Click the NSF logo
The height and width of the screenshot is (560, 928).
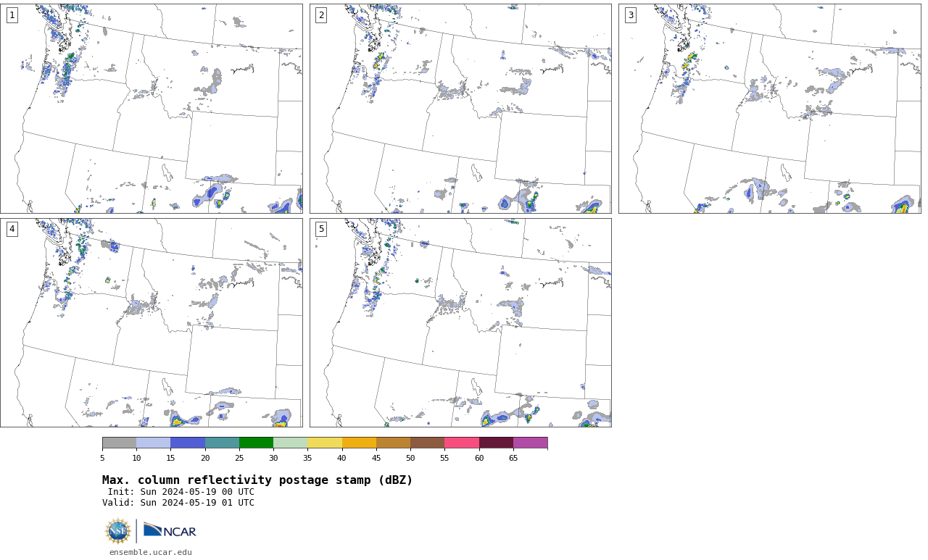[118, 531]
